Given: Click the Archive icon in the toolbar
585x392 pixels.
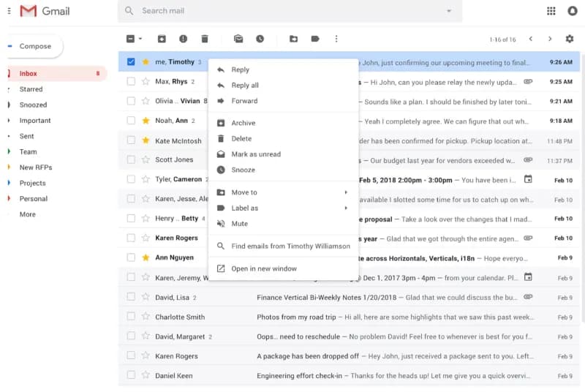Looking at the screenshot, I should click(162, 39).
